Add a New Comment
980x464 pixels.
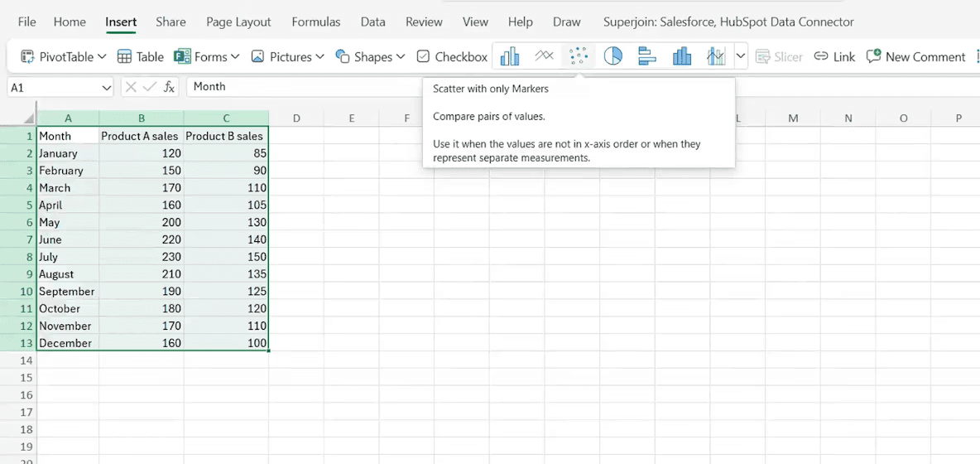(915, 57)
